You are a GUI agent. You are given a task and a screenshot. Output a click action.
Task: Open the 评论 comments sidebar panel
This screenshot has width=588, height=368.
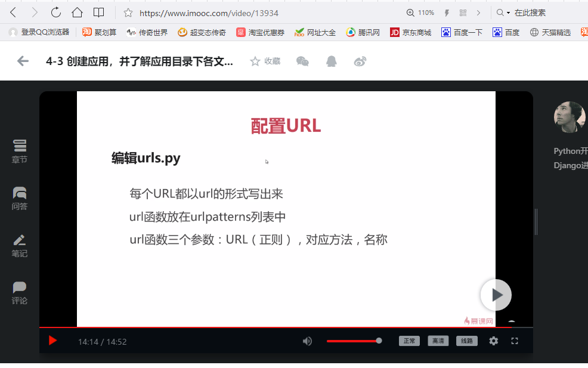(20, 293)
